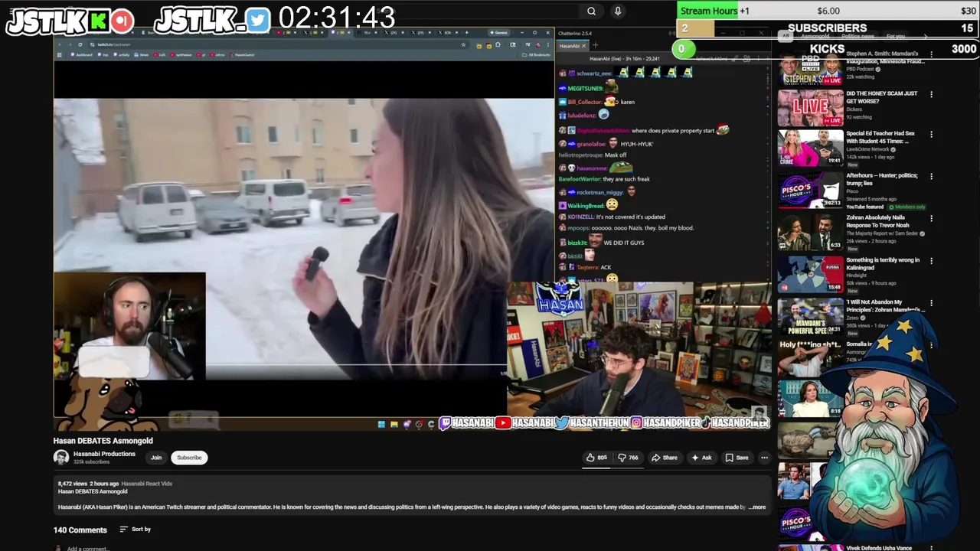Click BarefootWarrior username in chat
The width and height of the screenshot is (980, 551).
pyautogui.click(x=580, y=179)
